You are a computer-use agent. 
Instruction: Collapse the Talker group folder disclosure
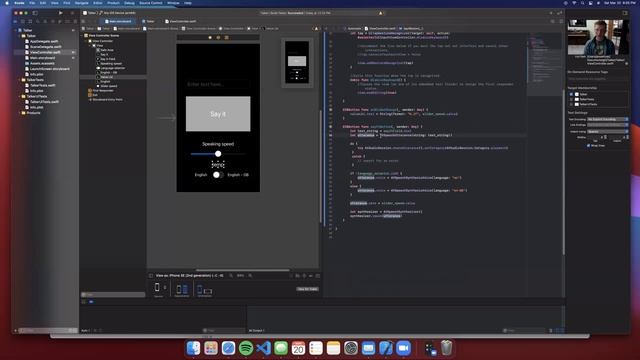pos(19,36)
